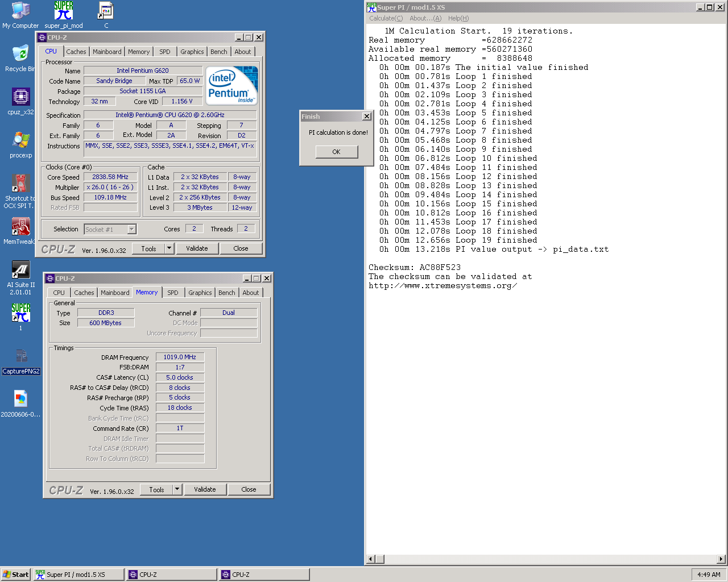Switch to Super PI / mod1.5 XS taskbar button

click(x=78, y=575)
